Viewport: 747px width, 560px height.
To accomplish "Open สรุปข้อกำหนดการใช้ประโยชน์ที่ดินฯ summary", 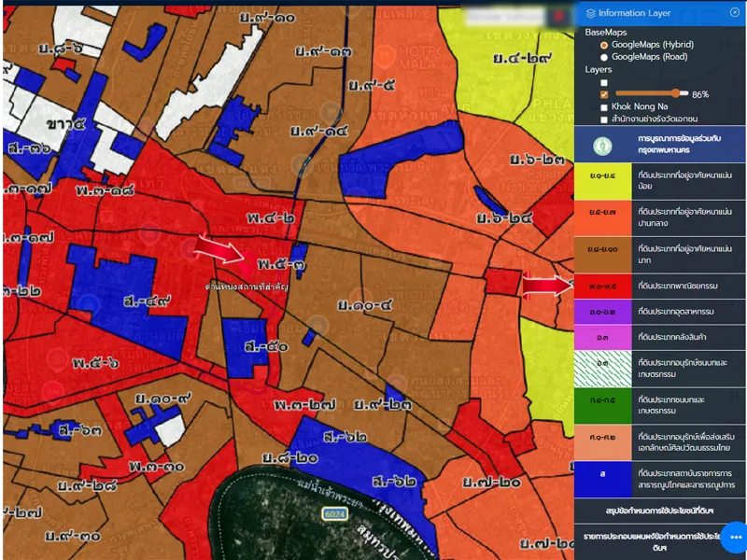I will tap(660, 511).
